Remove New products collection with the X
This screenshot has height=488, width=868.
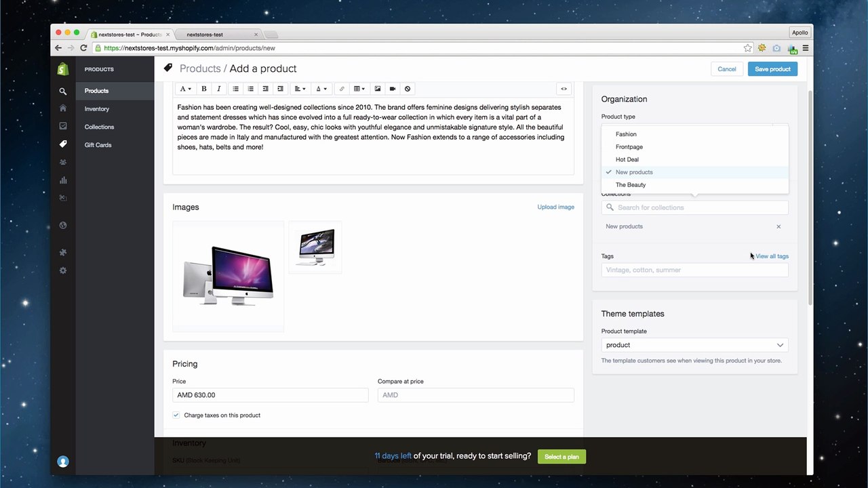[778, 226]
